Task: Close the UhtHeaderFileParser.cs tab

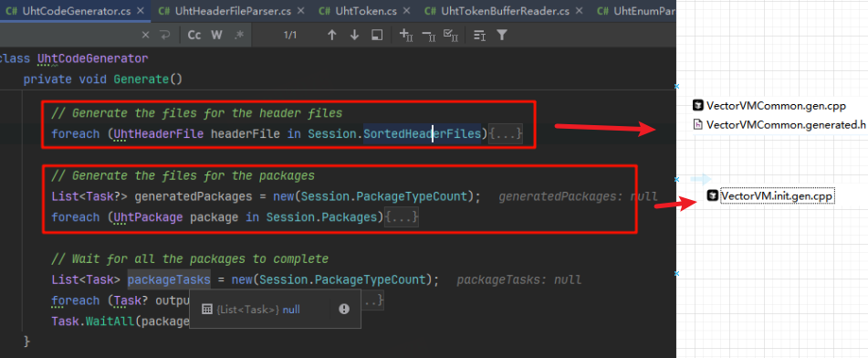Action: coord(300,11)
